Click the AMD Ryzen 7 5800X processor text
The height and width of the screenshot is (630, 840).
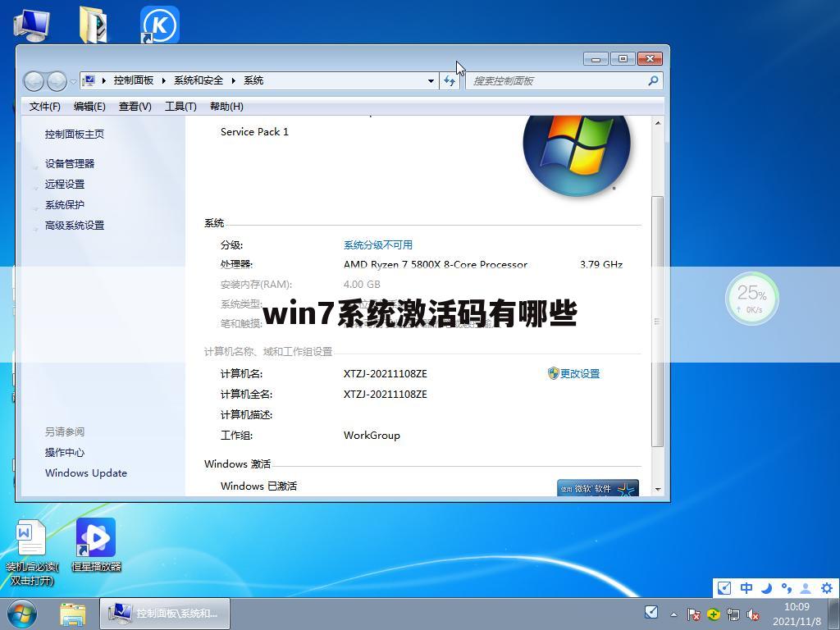436,264
